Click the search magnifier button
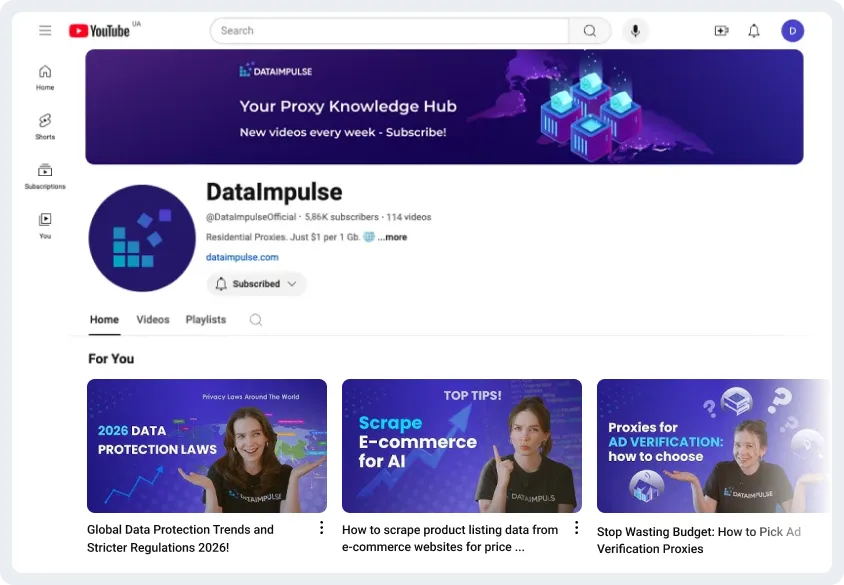The width and height of the screenshot is (844, 585). 590,31
